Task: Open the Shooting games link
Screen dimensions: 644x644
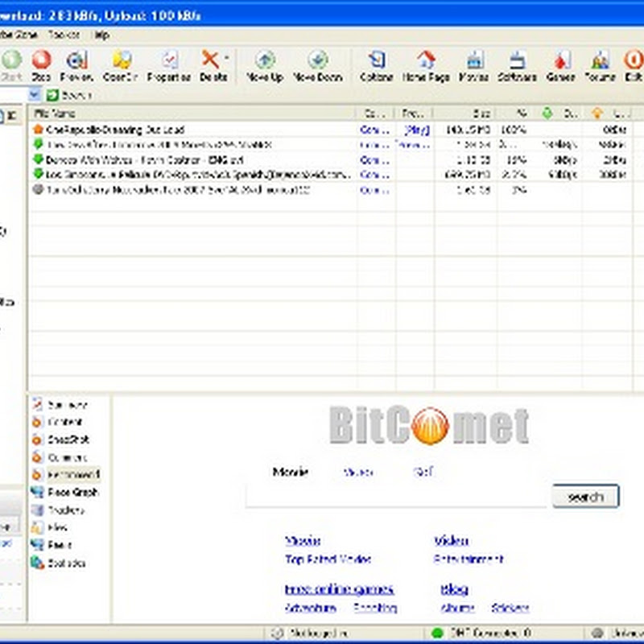Action: 375,608
